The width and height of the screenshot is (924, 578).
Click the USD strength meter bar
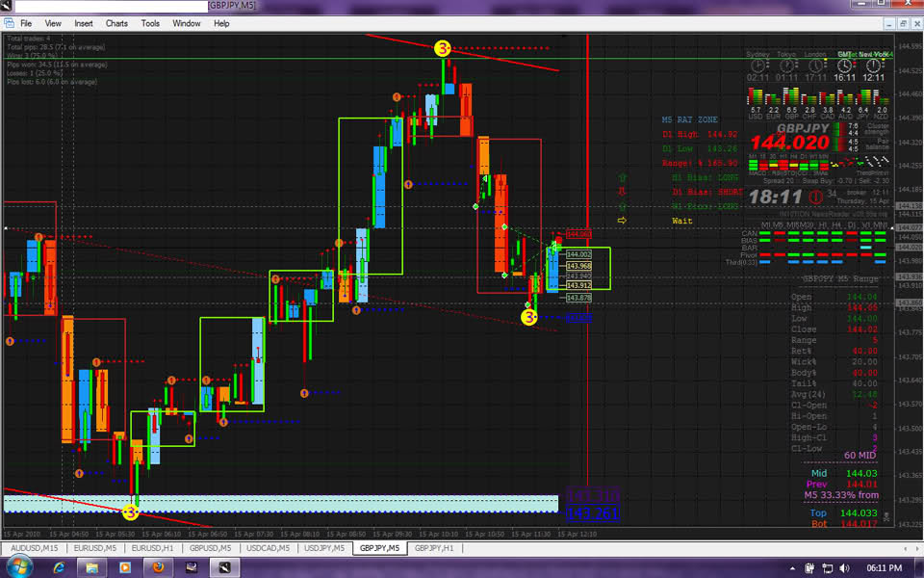756,96
